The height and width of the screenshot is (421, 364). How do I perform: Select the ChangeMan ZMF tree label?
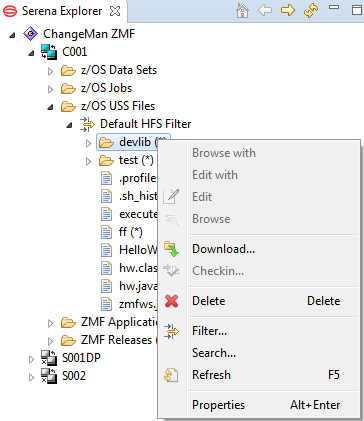coord(89,34)
